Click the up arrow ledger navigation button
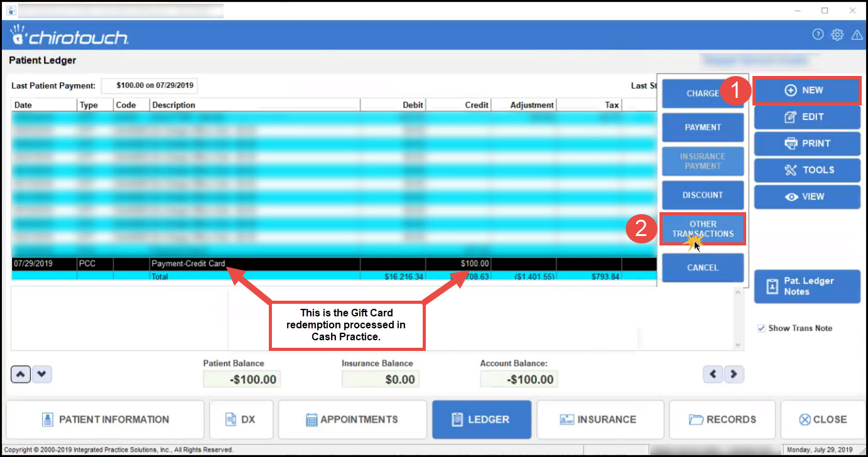 [x=21, y=375]
